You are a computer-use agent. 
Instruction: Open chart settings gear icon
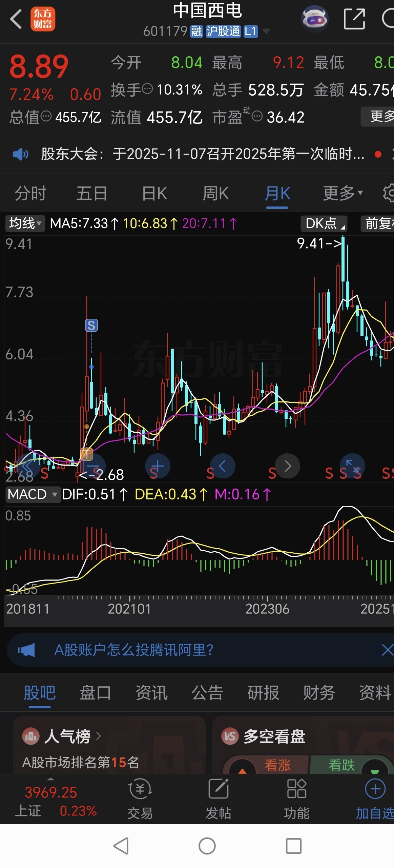coord(389,193)
